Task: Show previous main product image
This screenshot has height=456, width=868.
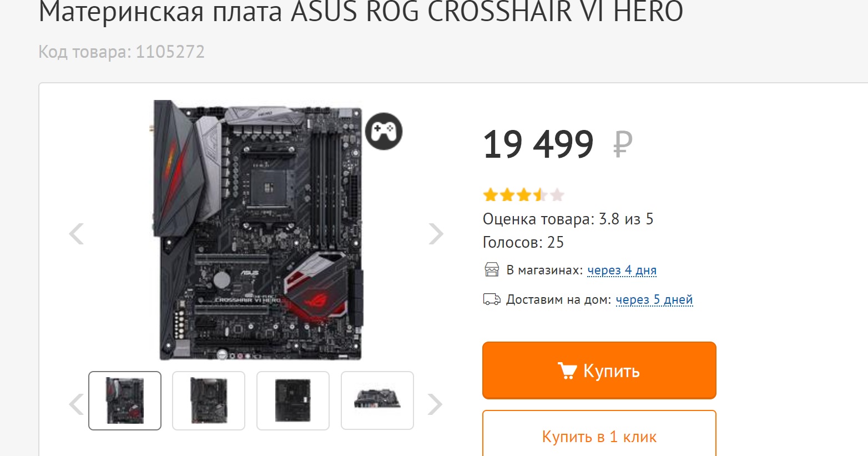Action: 77,234
